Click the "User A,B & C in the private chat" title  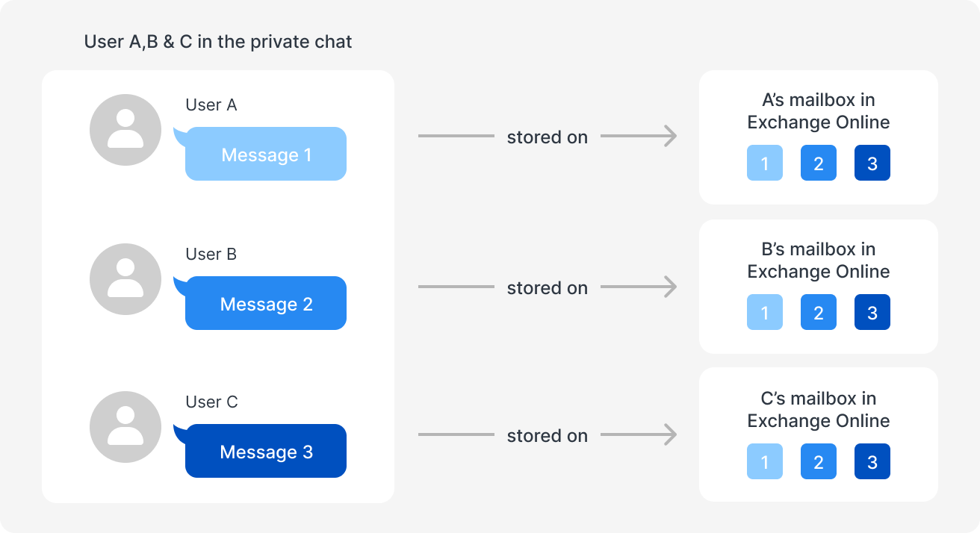(x=218, y=42)
